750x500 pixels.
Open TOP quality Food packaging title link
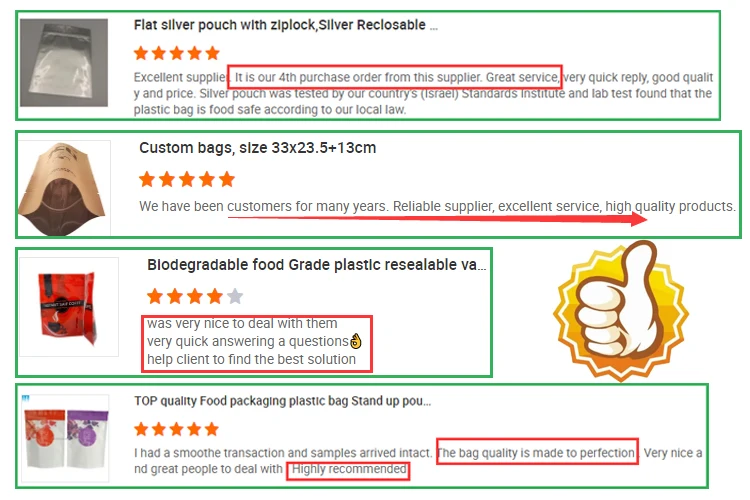coord(282,401)
